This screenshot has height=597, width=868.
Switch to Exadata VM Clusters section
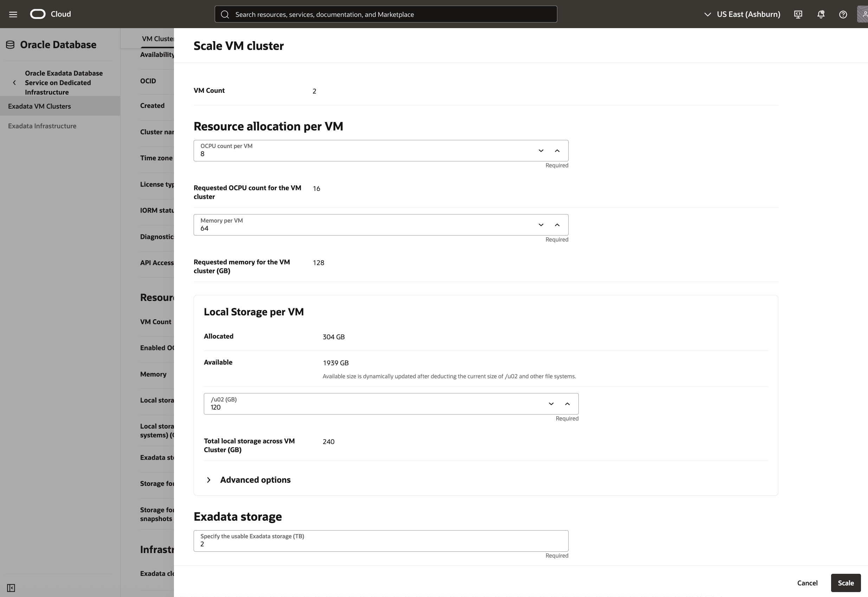(x=40, y=106)
